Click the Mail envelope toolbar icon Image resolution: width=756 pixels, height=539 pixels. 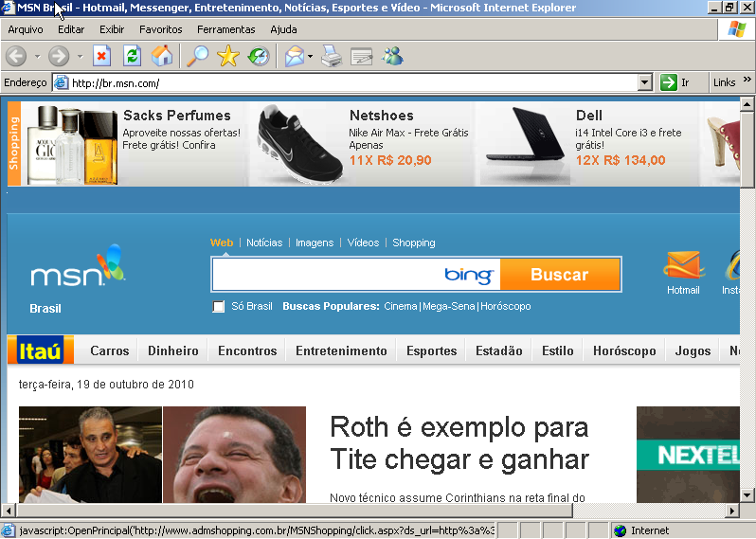click(x=295, y=57)
